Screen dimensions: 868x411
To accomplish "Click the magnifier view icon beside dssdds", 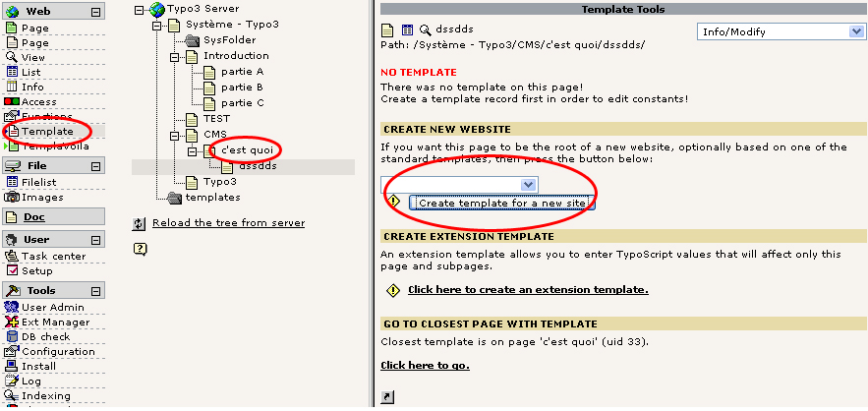I will tap(425, 31).
